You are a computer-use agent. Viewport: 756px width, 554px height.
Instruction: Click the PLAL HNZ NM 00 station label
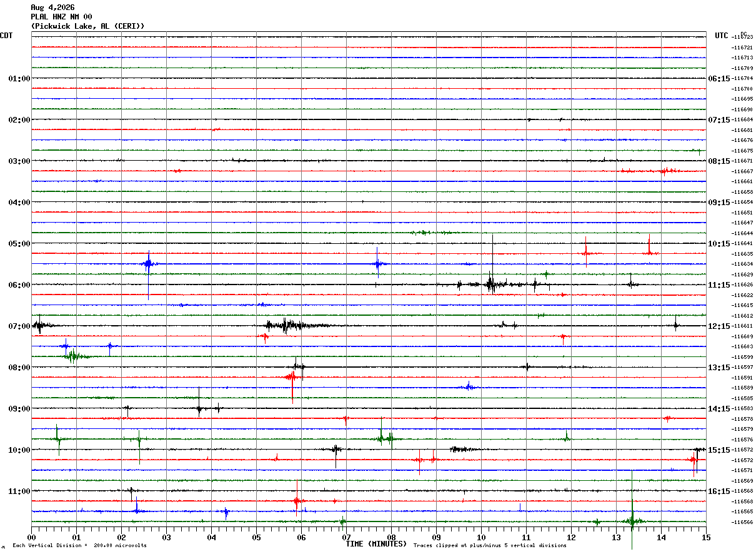coord(61,17)
